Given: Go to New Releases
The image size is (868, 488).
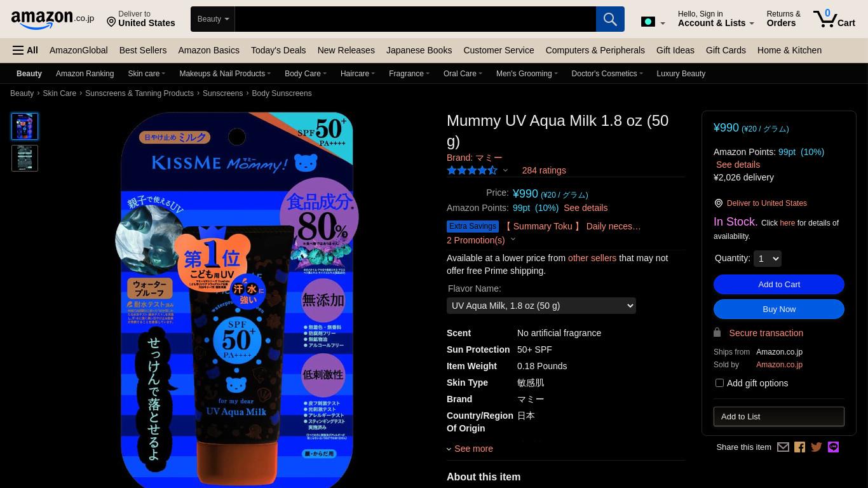Looking at the screenshot, I should point(346,50).
